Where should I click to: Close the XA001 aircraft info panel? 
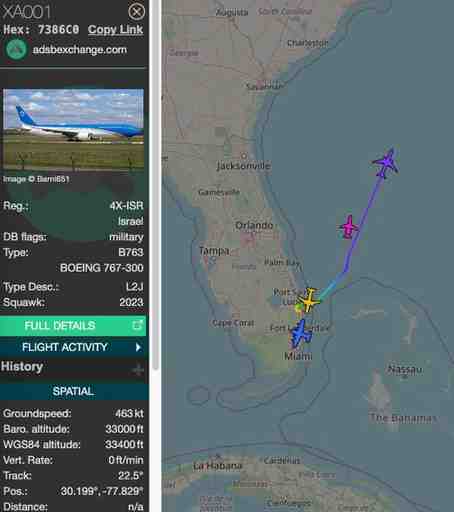[136, 12]
